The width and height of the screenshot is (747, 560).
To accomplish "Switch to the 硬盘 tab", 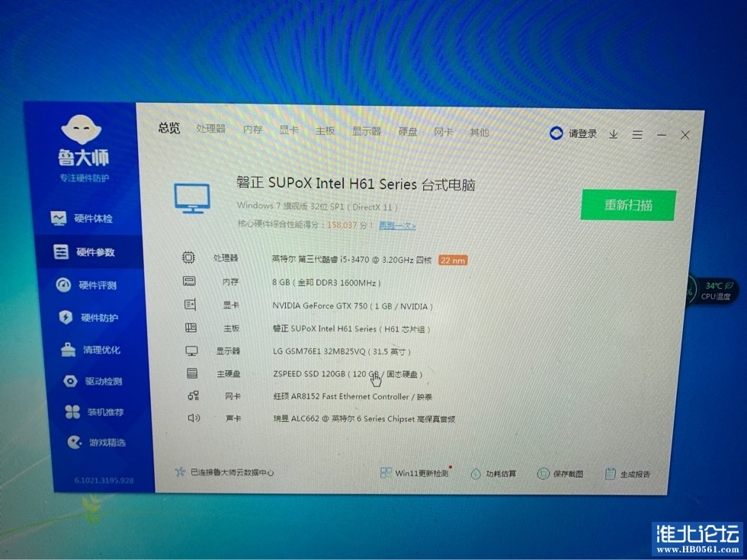I will pos(407,131).
